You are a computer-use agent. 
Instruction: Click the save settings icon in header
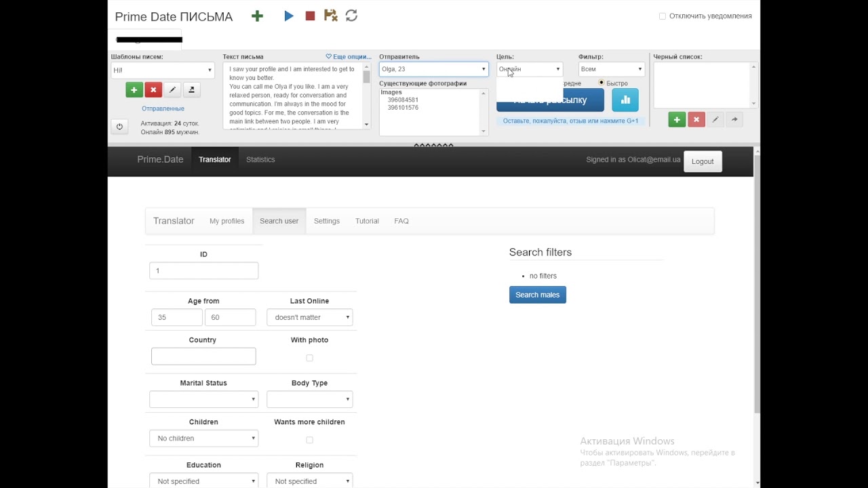[330, 16]
